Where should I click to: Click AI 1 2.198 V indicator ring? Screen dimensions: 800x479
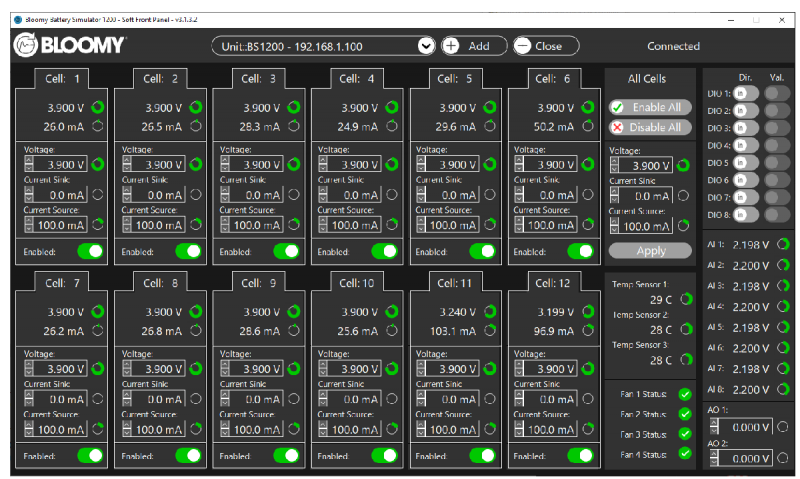coord(783,244)
